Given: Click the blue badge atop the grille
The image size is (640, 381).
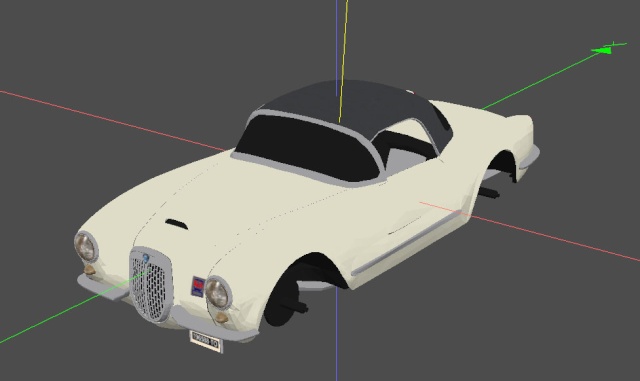Looking at the screenshot, I should click(x=146, y=258).
